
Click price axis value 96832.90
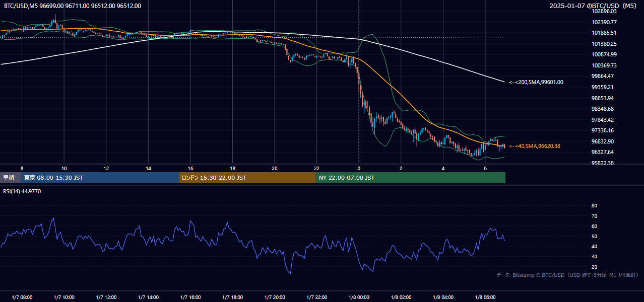pyautogui.click(x=603, y=141)
